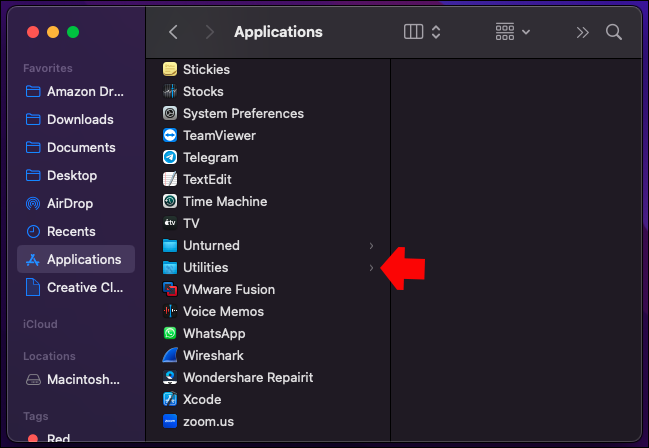
Task: Select the WhatsApp app icon
Action: pos(170,334)
